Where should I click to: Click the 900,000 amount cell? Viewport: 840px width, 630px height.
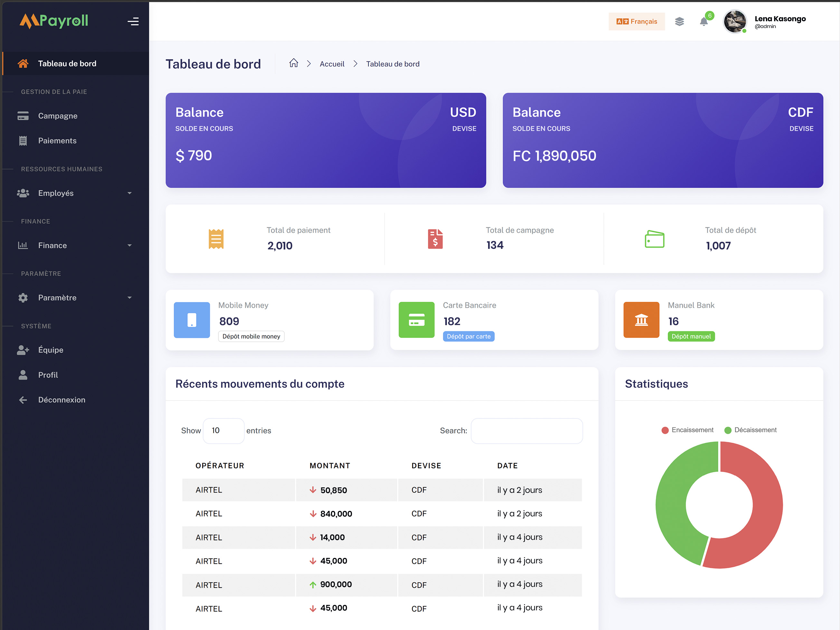[347, 585]
